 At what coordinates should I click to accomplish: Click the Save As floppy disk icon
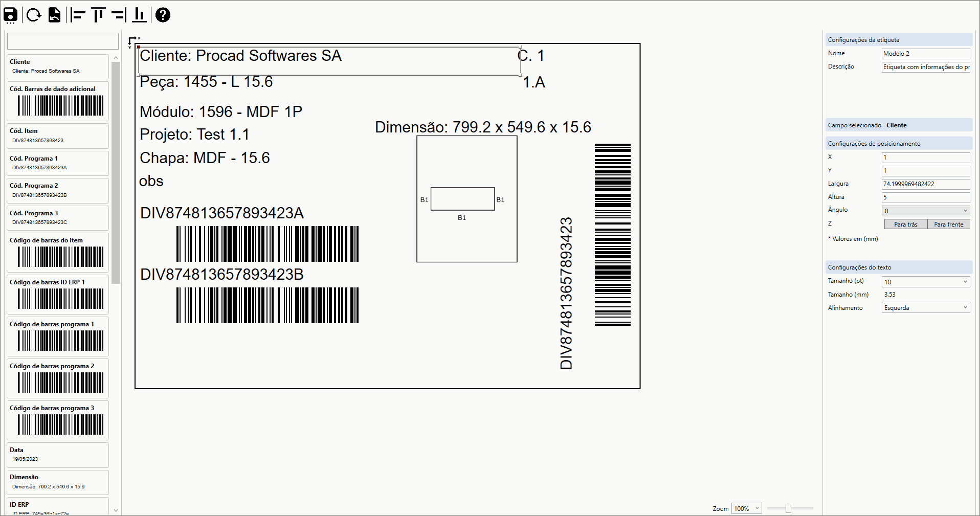[10, 15]
